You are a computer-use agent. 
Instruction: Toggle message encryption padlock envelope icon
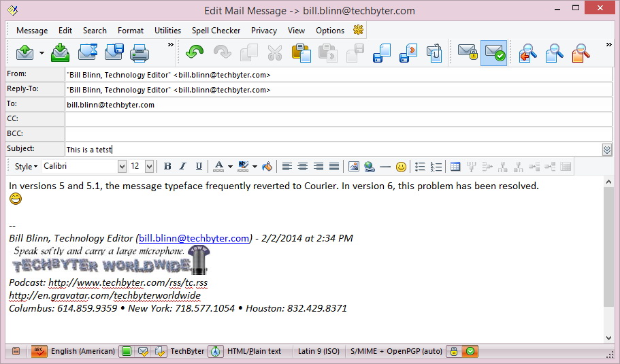pyautogui.click(x=468, y=52)
